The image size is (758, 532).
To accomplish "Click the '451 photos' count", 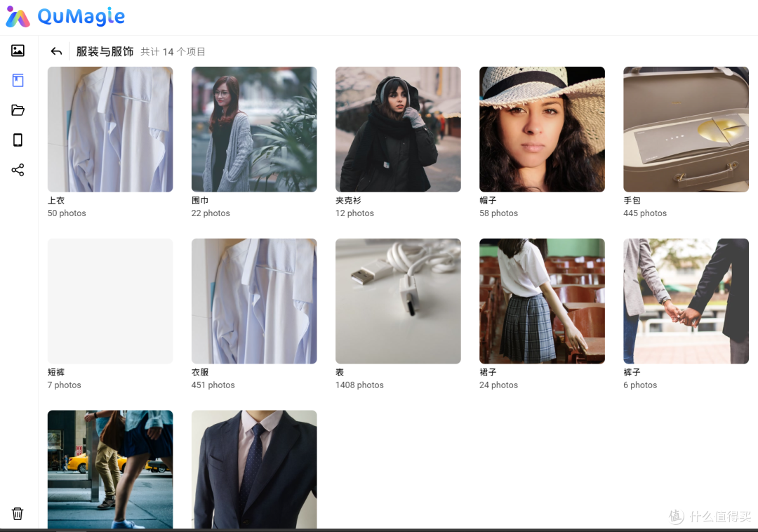I will [x=213, y=385].
